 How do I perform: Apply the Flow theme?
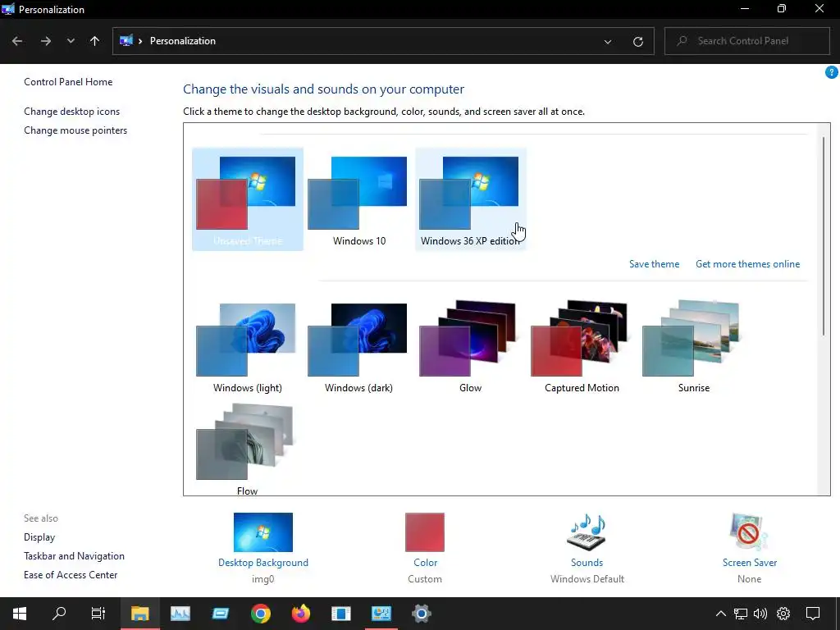click(x=248, y=449)
